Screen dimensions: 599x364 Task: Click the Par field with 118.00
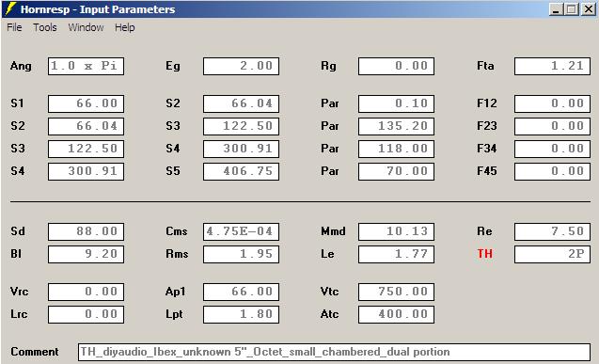pyautogui.click(x=396, y=149)
